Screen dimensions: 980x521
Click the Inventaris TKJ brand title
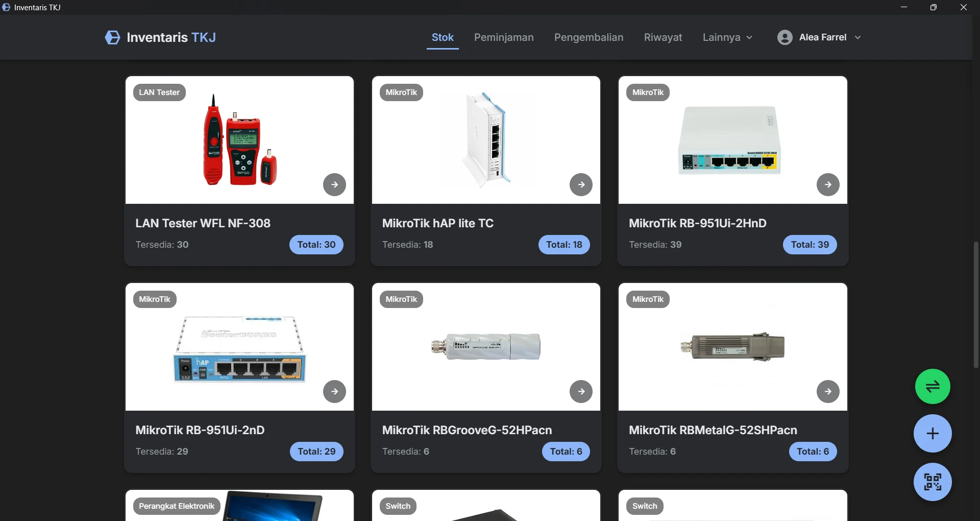171,37
